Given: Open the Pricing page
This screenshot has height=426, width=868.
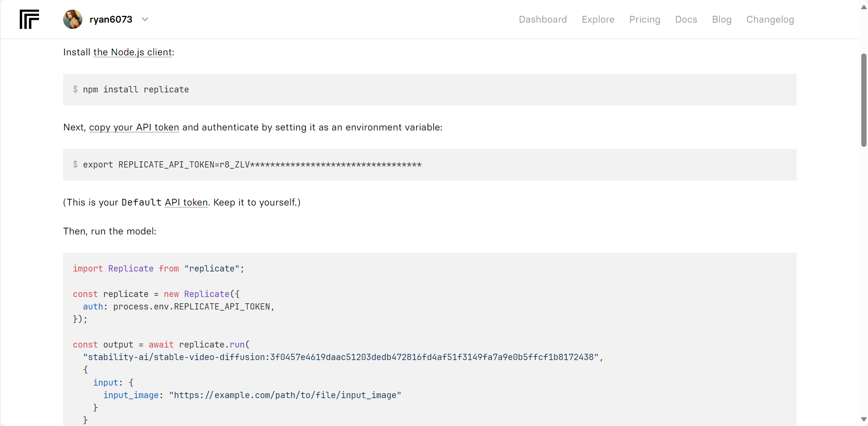Looking at the screenshot, I should pyautogui.click(x=644, y=19).
